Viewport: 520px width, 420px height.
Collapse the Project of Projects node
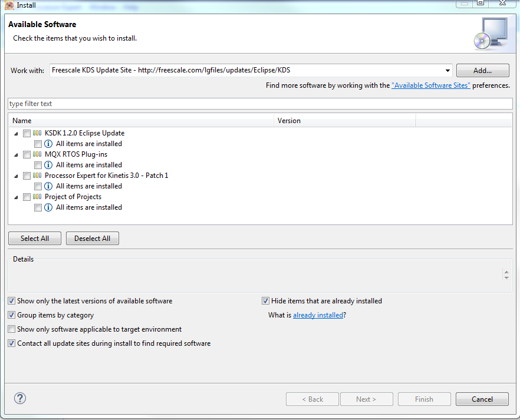16,197
